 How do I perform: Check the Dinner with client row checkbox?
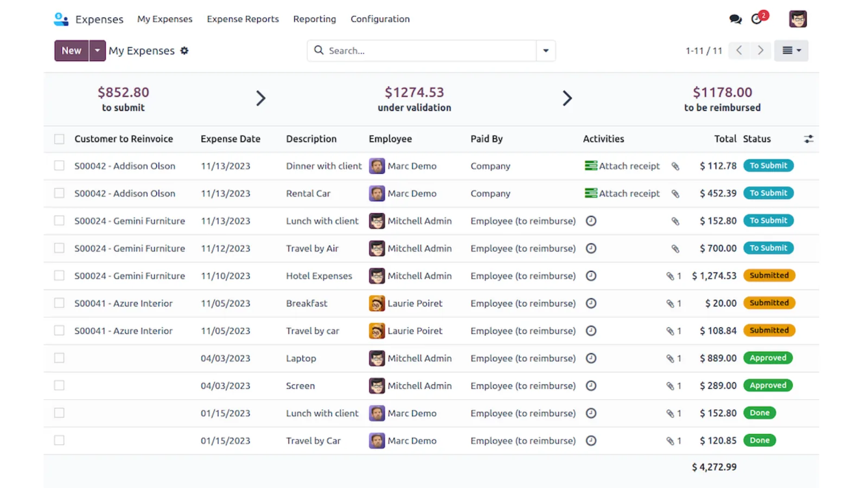tap(59, 166)
